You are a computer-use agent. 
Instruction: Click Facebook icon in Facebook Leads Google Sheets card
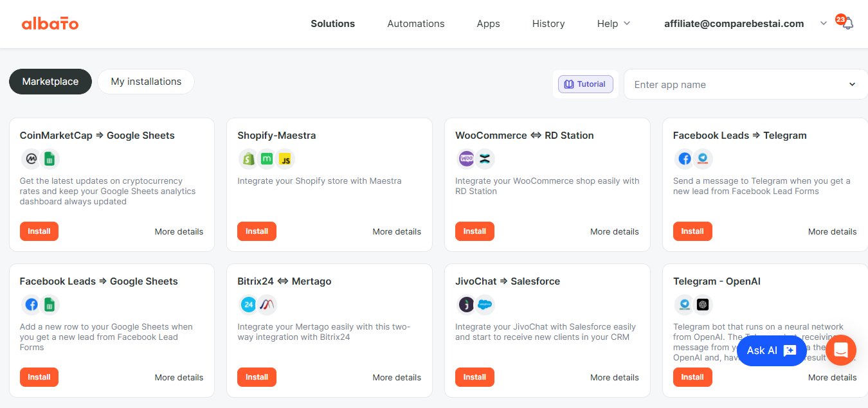tap(31, 305)
